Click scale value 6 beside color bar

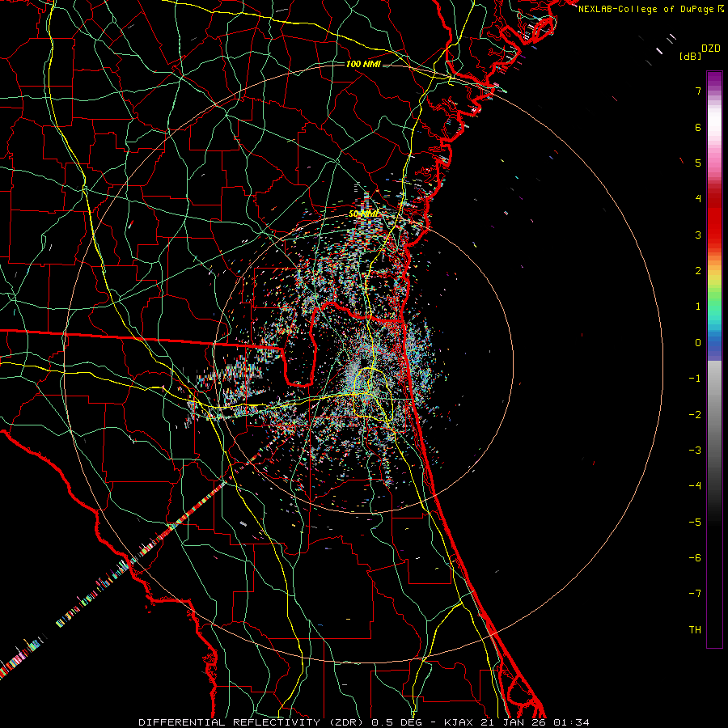698,127
